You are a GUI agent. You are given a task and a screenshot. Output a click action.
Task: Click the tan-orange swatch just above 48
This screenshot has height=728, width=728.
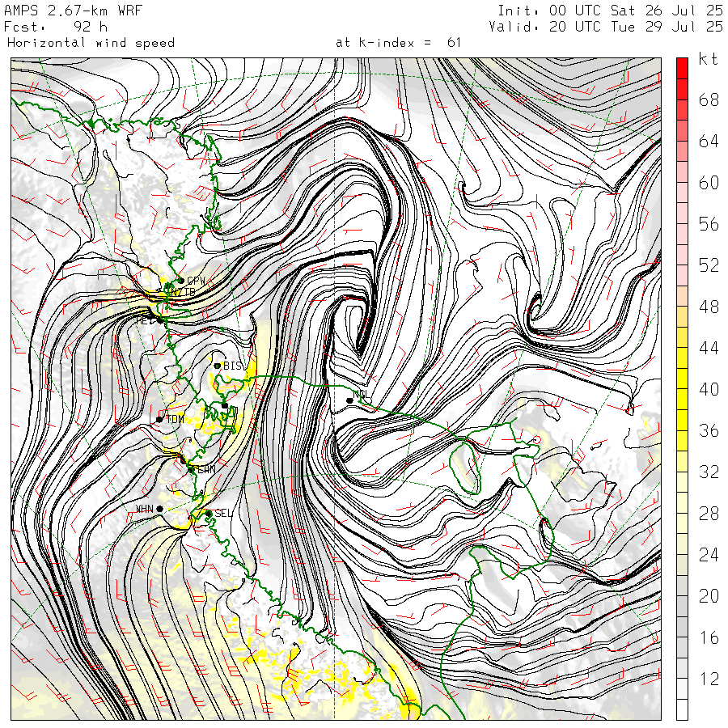pos(682,296)
